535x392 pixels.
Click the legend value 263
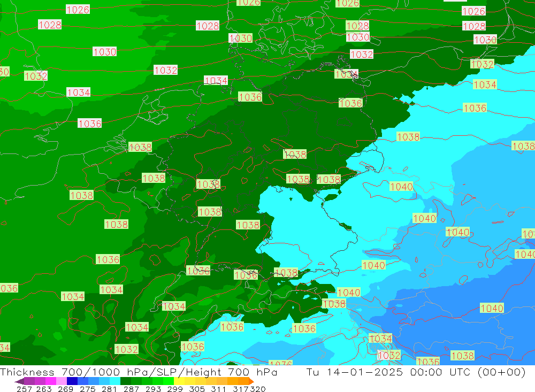click(44, 389)
